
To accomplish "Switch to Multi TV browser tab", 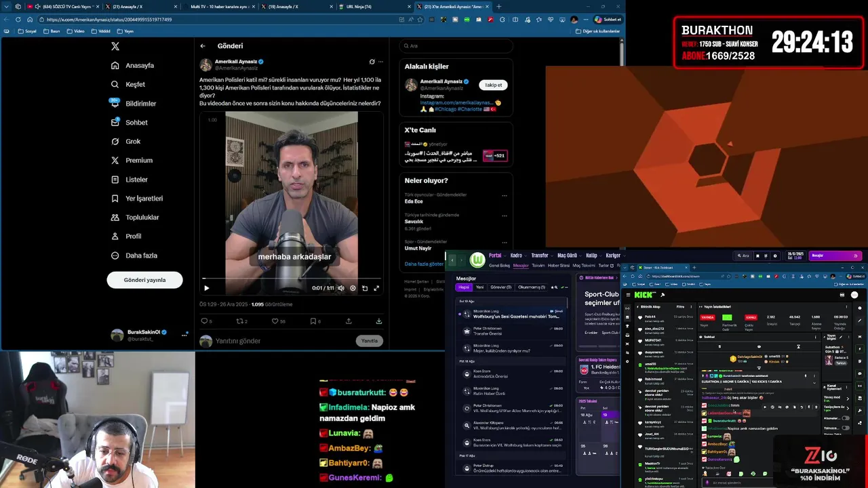I will pos(218,7).
